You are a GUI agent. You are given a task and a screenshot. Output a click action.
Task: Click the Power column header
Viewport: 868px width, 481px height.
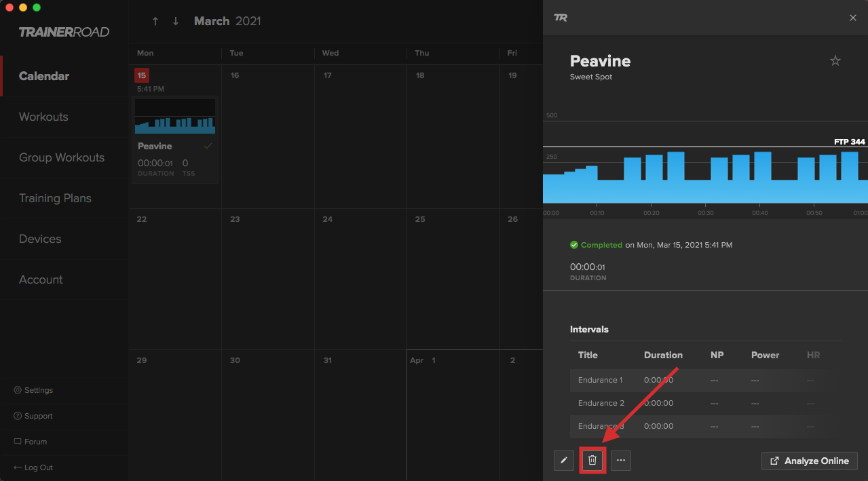(x=765, y=355)
